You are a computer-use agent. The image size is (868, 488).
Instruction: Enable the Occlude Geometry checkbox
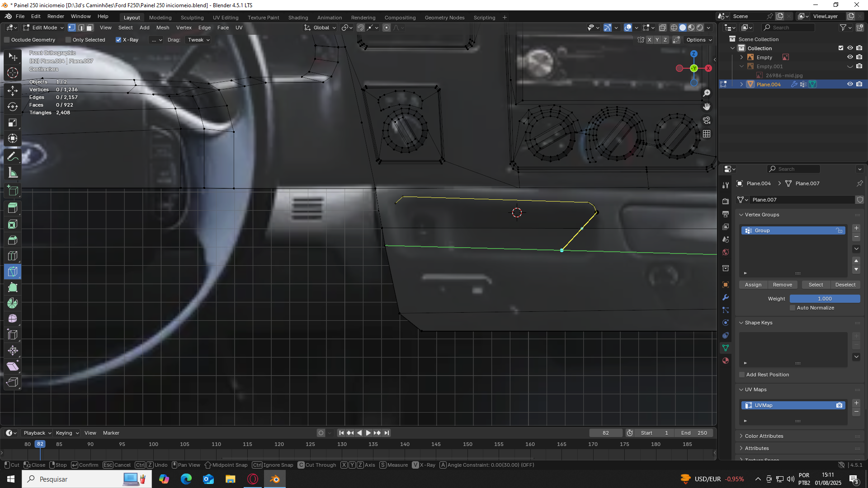click(7, 40)
